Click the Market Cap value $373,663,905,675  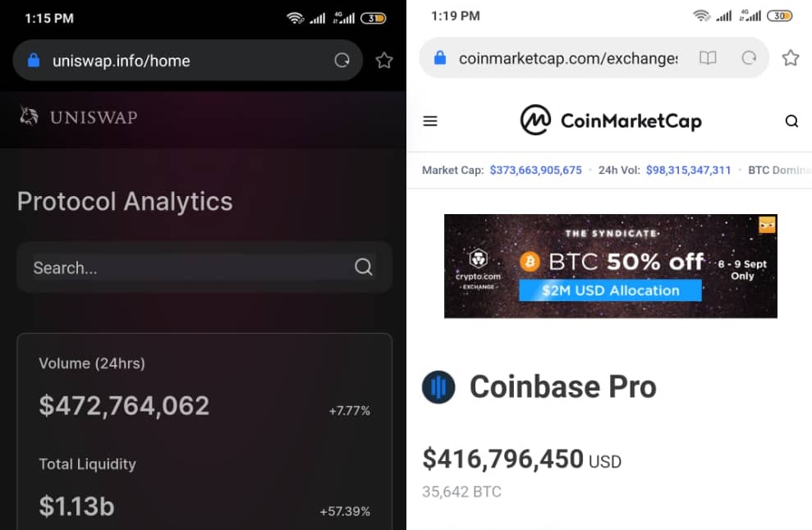pyautogui.click(x=535, y=171)
